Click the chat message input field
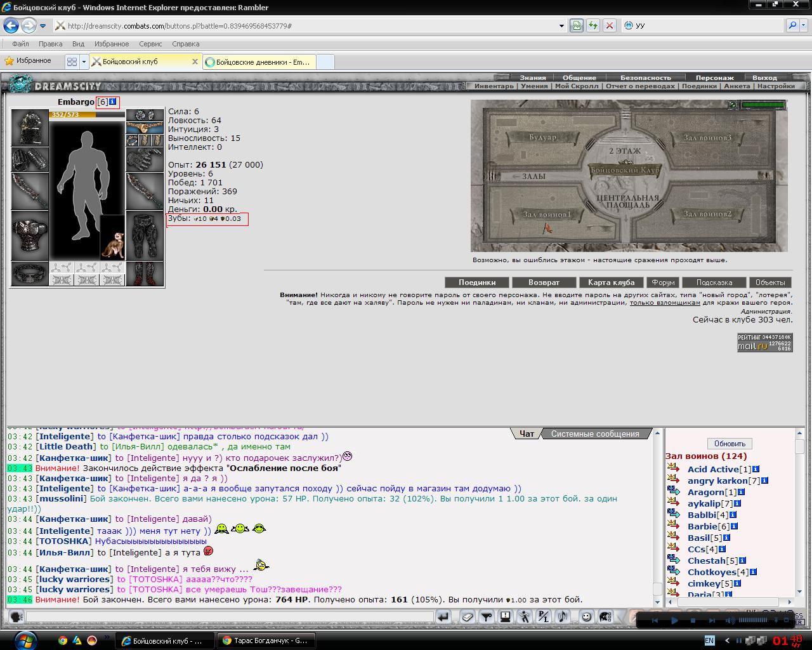Screen dimensions: 812x650 tap(230, 616)
